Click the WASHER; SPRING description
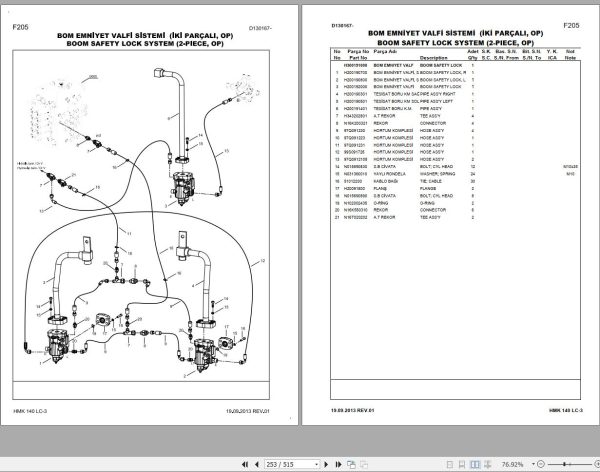This screenshot has width=600, height=472. click(x=437, y=174)
